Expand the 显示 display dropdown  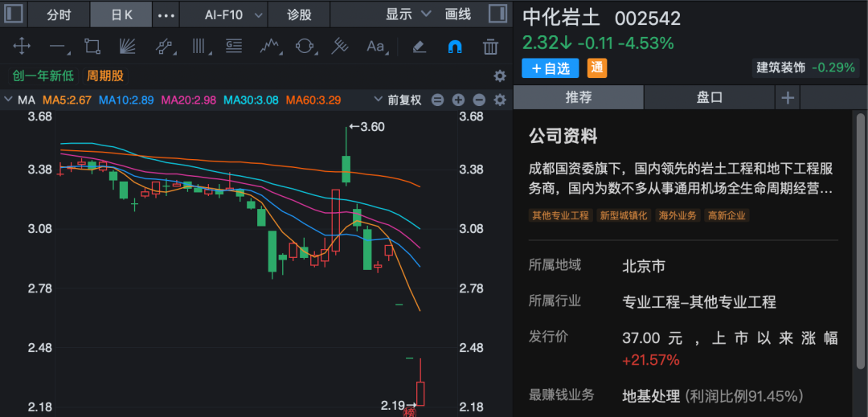(x=408, y=14)
